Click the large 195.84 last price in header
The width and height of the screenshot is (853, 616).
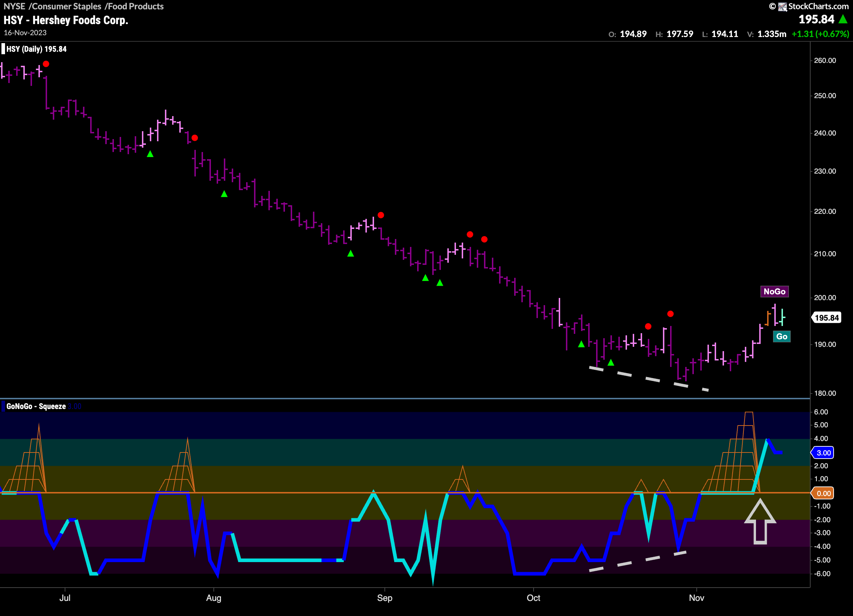click(x=816, y=19)
